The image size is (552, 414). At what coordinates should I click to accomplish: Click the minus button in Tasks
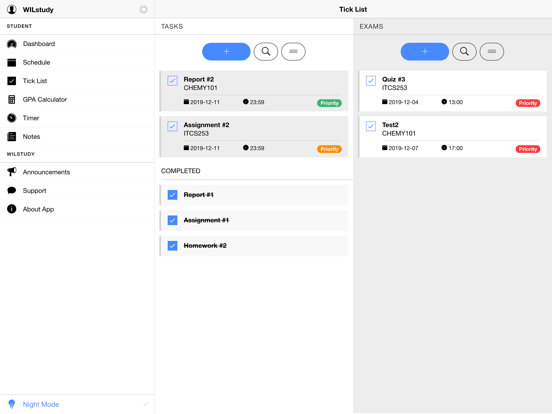point(293,52)
